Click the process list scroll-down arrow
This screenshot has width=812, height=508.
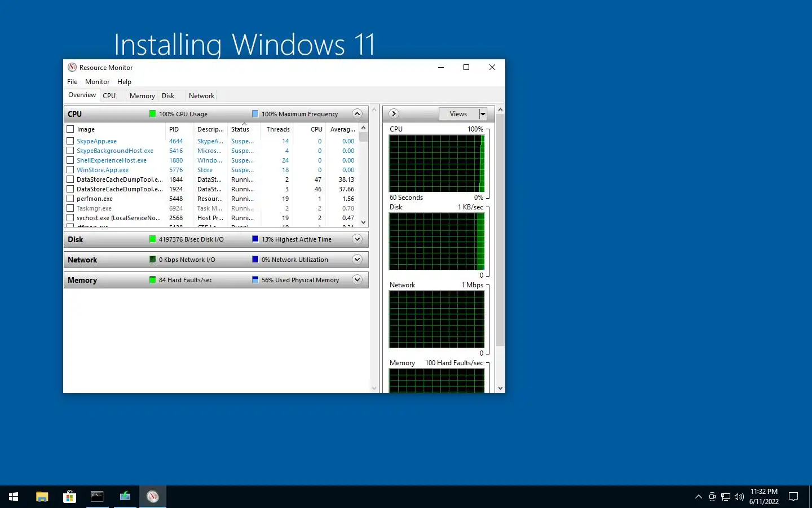[x=364, y=222]
